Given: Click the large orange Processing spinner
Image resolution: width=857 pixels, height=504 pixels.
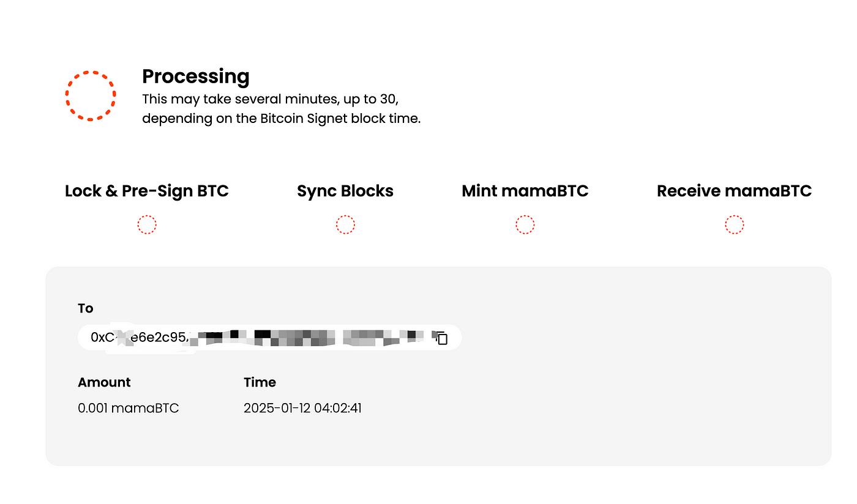Looking at the screenshot, I should pyautogui.click(x=91, y=96).
